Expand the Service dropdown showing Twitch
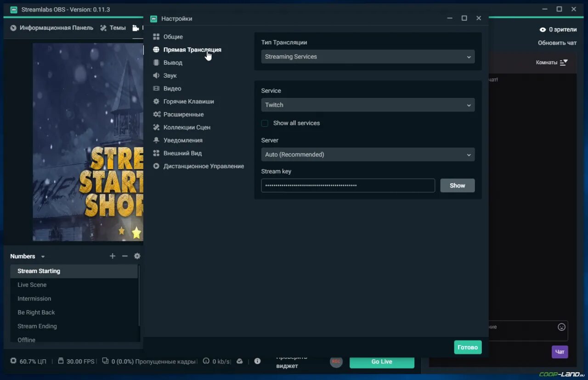The height and width of the screenshot is (380, 588). pyautogui.click(x=368, y=105)
